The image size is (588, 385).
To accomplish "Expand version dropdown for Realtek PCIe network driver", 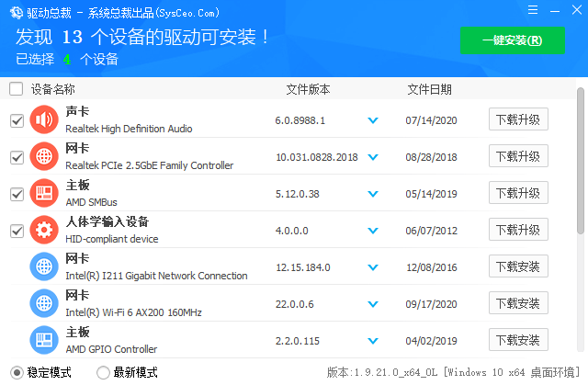I will 373,157.
